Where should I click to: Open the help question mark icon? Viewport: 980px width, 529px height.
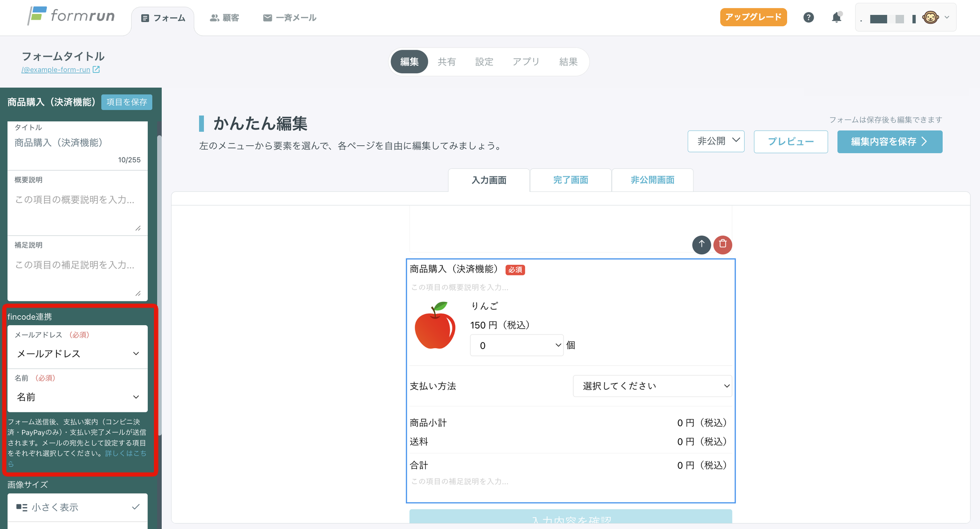808,18
